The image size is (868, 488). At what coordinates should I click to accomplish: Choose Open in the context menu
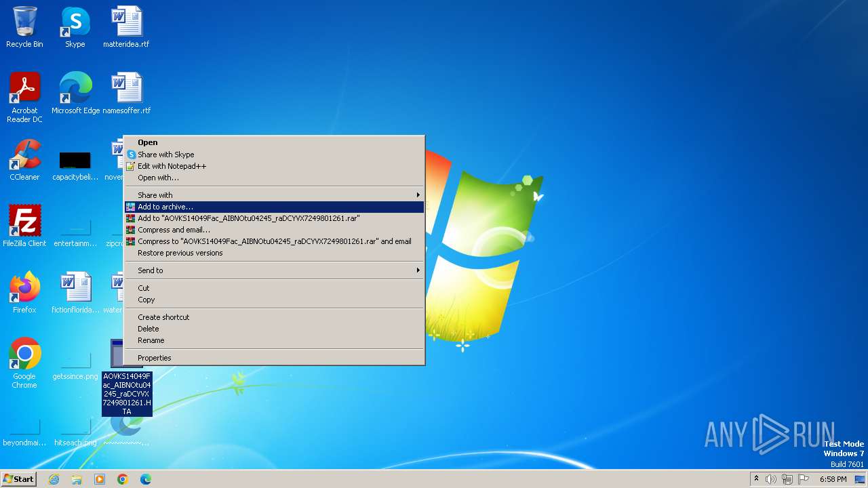click(274, 142)
